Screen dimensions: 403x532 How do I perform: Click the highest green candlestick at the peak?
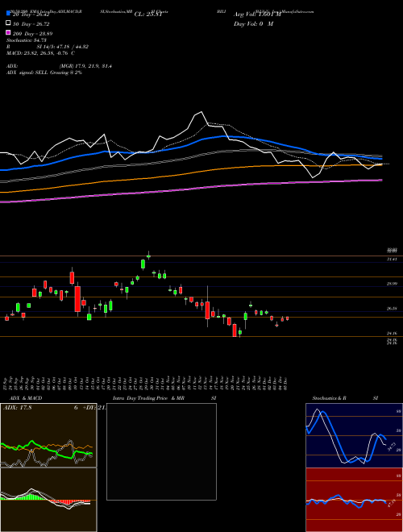(148, 256)
